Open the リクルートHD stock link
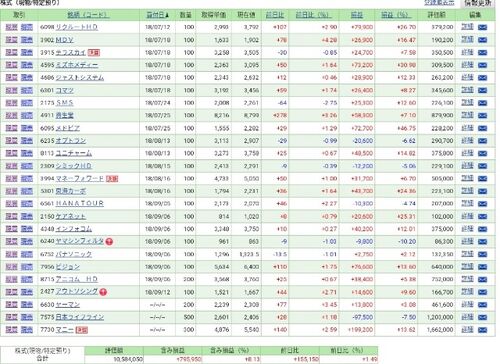The width and height of the screenshot is (500, 364). (x=77, y=27)
